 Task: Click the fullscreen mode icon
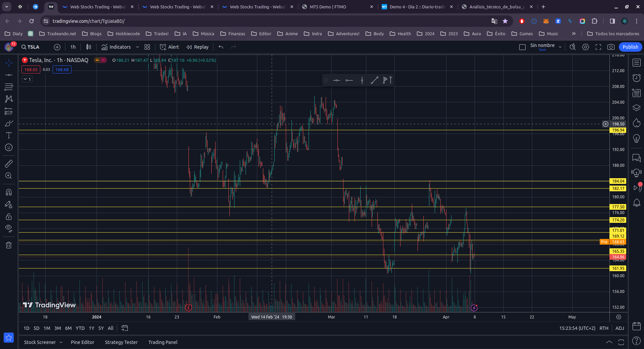pyautogui.click(x=598, y=47)
